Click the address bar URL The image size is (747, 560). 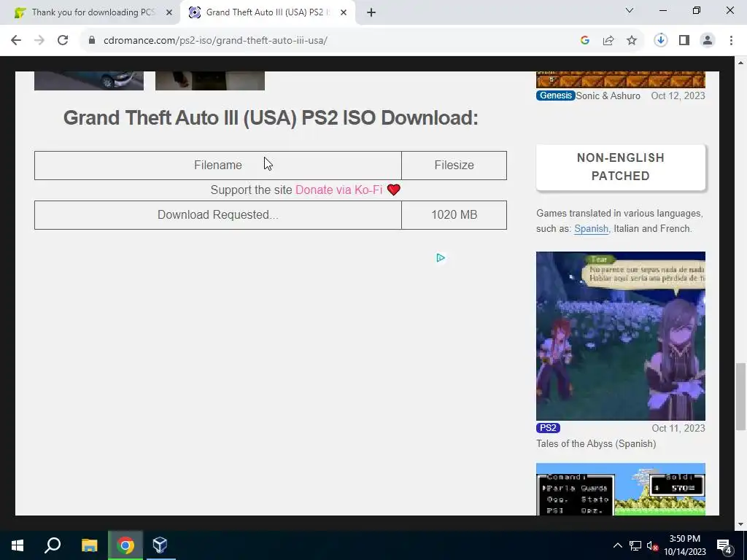[215, 41]
